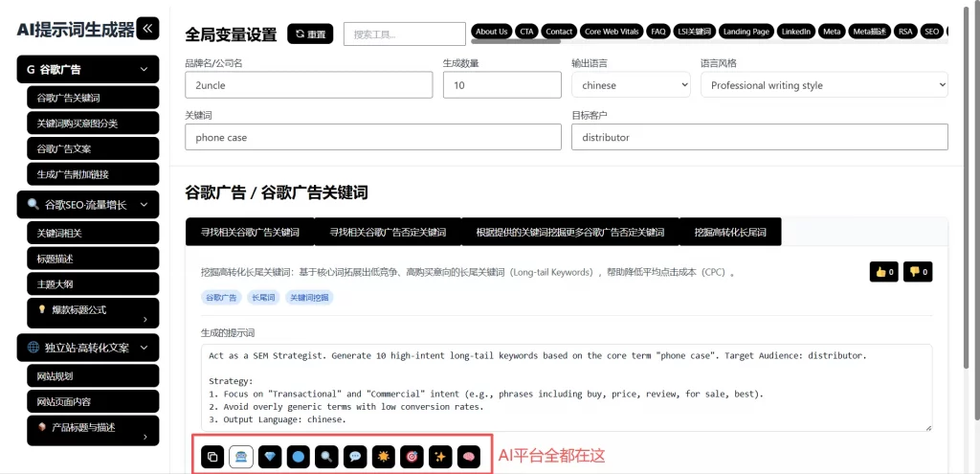Click the pink brain AI platform icon
This screenshot has height=474, width=980.
click(468, 457)
